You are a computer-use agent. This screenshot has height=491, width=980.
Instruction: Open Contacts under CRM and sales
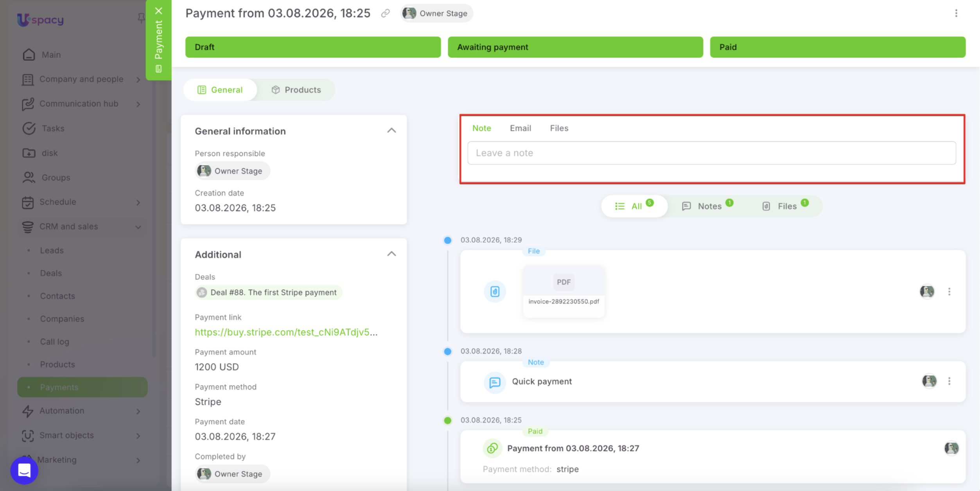(57, 296)
